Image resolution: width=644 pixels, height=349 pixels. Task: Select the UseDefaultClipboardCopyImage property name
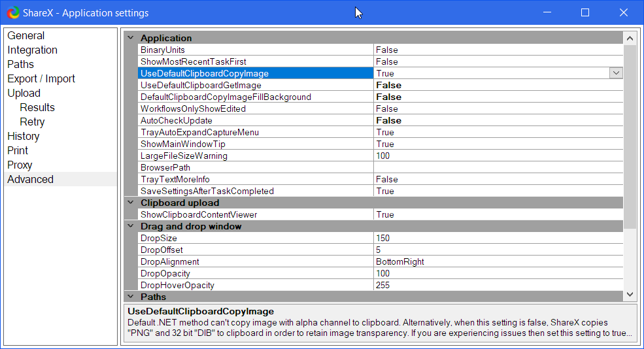tap(256, 73)
